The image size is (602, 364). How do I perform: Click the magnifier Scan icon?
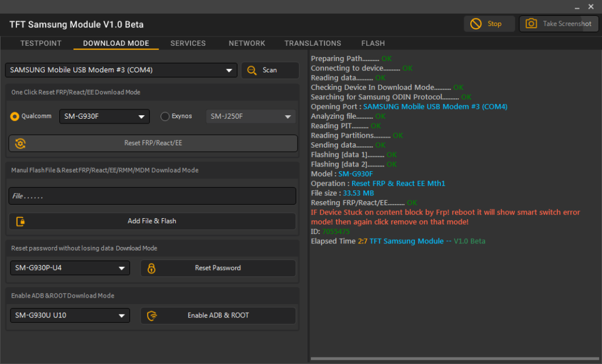pos(252,70)
